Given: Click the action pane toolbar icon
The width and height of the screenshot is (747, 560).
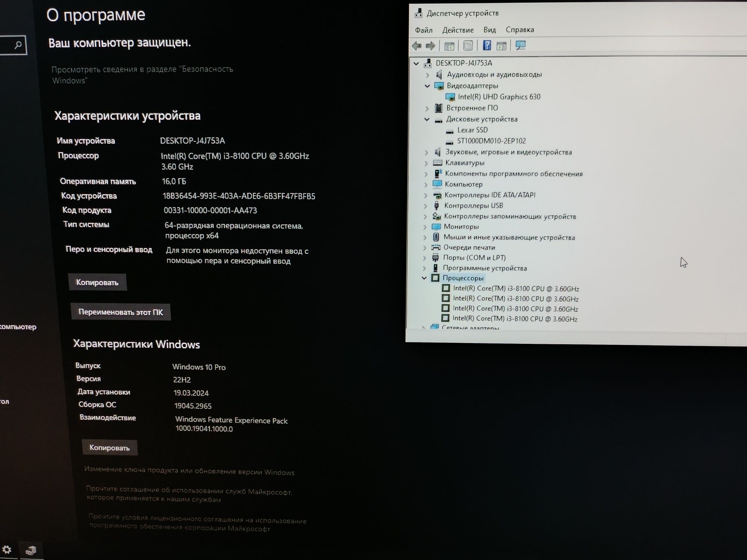Looking at the screenshot, I should point(501,46).
